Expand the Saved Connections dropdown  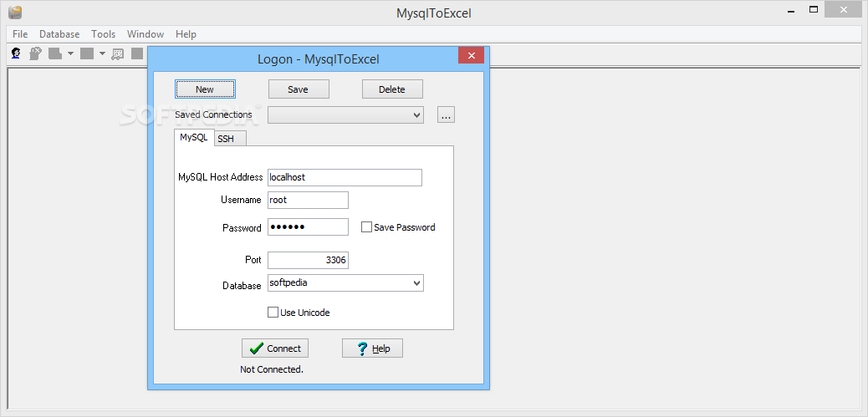click(x=416, y=115)
